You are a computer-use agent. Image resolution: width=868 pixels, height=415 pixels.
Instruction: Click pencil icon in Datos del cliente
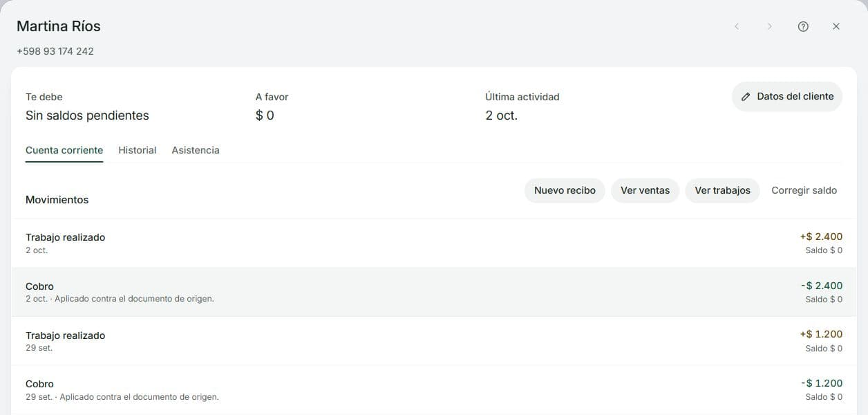(x=746, y=97)
